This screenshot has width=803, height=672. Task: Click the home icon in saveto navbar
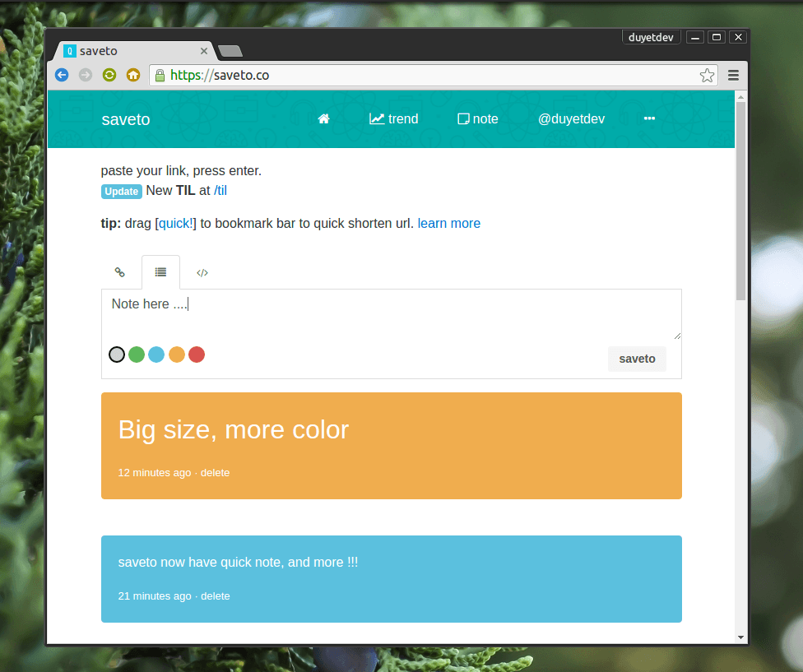(x=323, y=118)
